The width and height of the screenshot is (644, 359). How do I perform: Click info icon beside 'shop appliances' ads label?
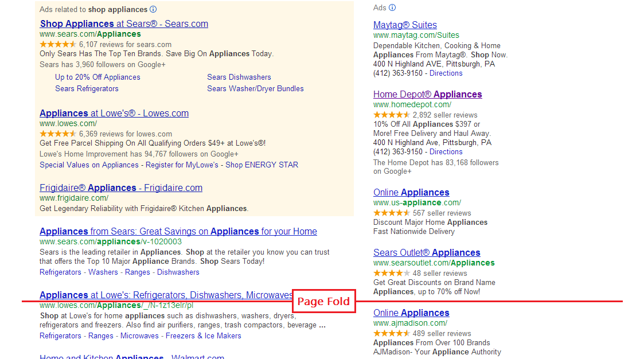[153, 9]
